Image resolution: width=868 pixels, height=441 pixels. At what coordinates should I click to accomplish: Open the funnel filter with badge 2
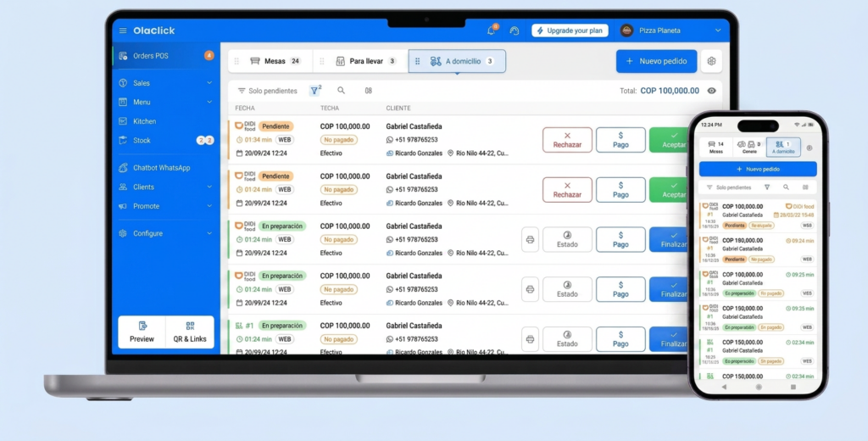[x=314, y=90]
